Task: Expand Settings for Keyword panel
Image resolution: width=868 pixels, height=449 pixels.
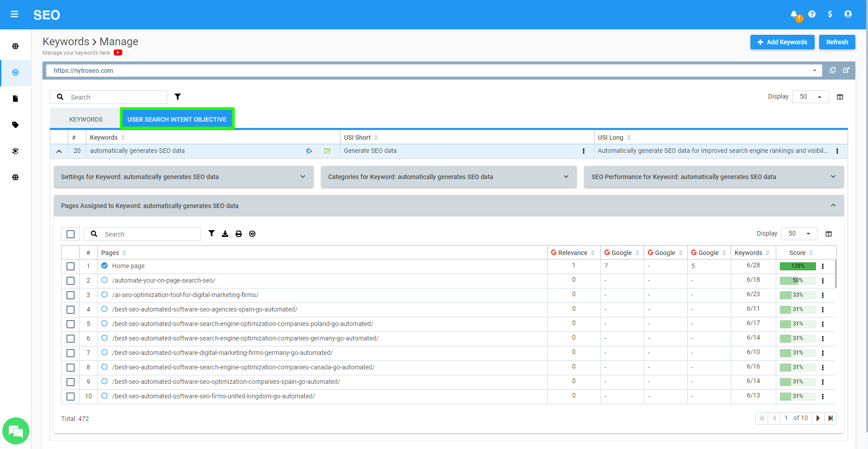Action: coord(302,177)
